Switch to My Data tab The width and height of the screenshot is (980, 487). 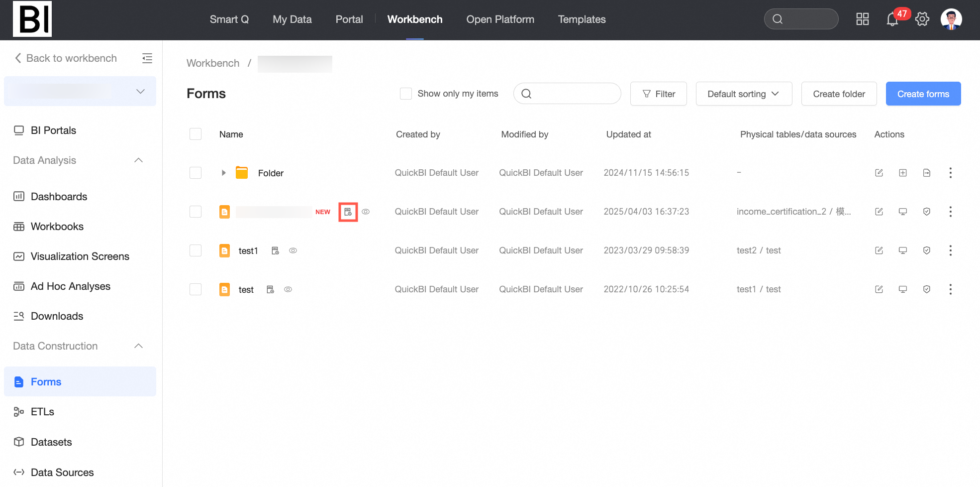point(292,19)
